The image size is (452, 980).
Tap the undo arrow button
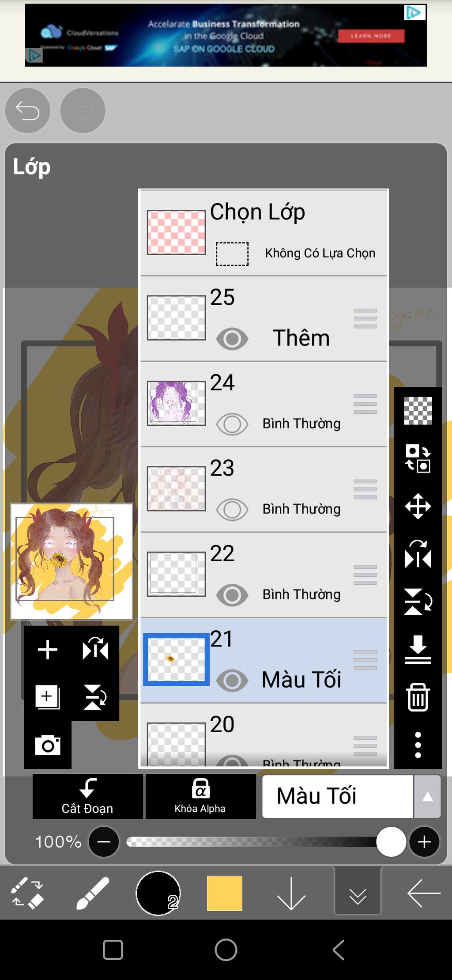[27, 110]
